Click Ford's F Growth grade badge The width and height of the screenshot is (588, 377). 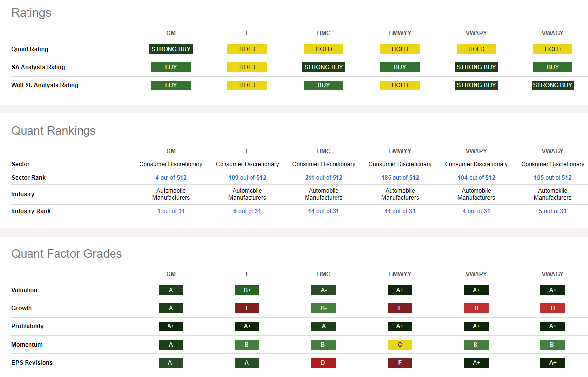click(x=247, y=308)
